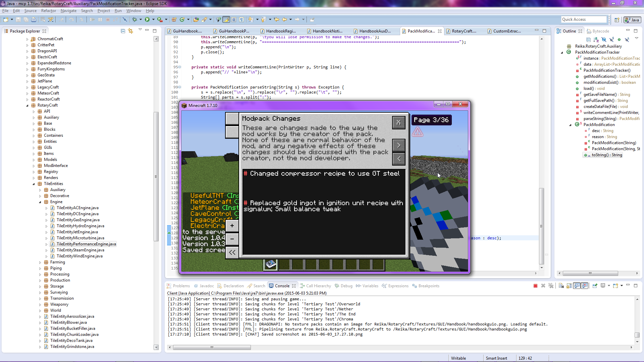Viewport: 644px width, 362px height.
Task: Open the Navigate menu
Action: [68, 11]
